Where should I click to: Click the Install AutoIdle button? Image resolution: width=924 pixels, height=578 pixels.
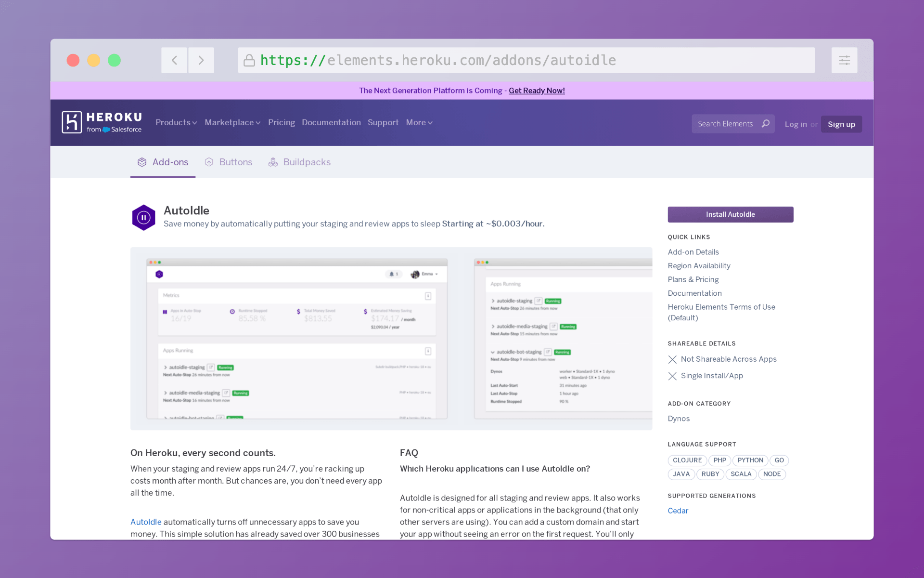pyautogui.click(x=730, y=214)
